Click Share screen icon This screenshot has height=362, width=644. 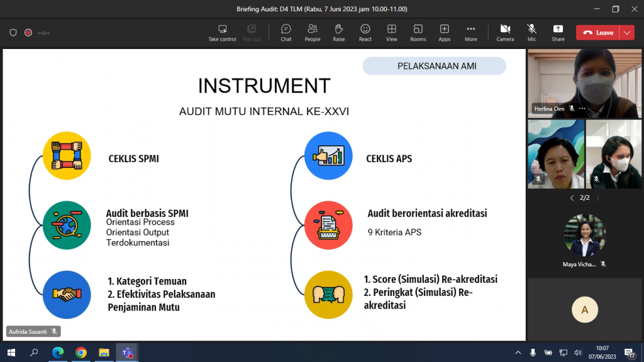(558, 32)
